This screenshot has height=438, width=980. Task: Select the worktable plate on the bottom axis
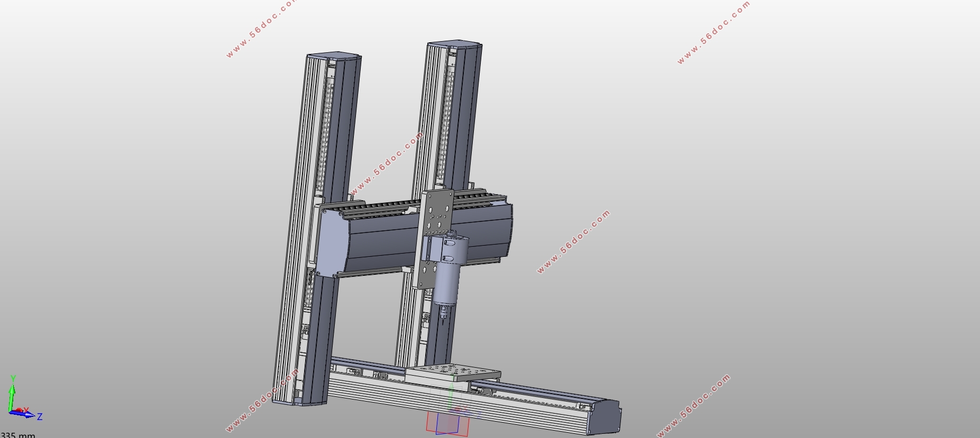[452, 372]
